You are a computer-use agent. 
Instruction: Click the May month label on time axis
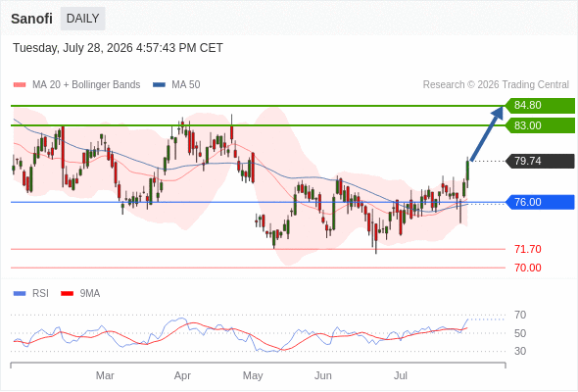(253, 375)
